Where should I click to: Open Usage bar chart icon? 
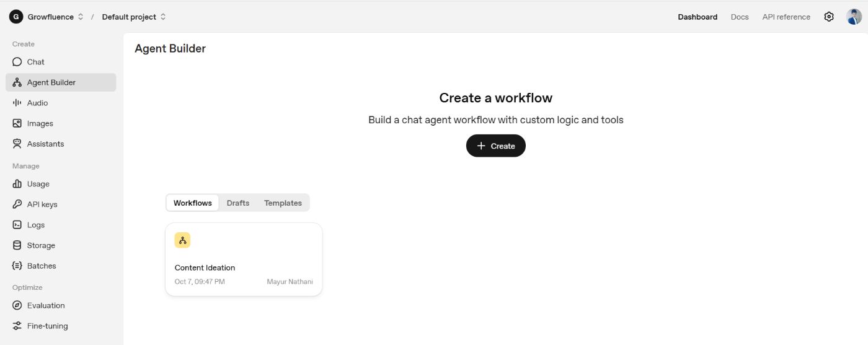tap(17, 184)
